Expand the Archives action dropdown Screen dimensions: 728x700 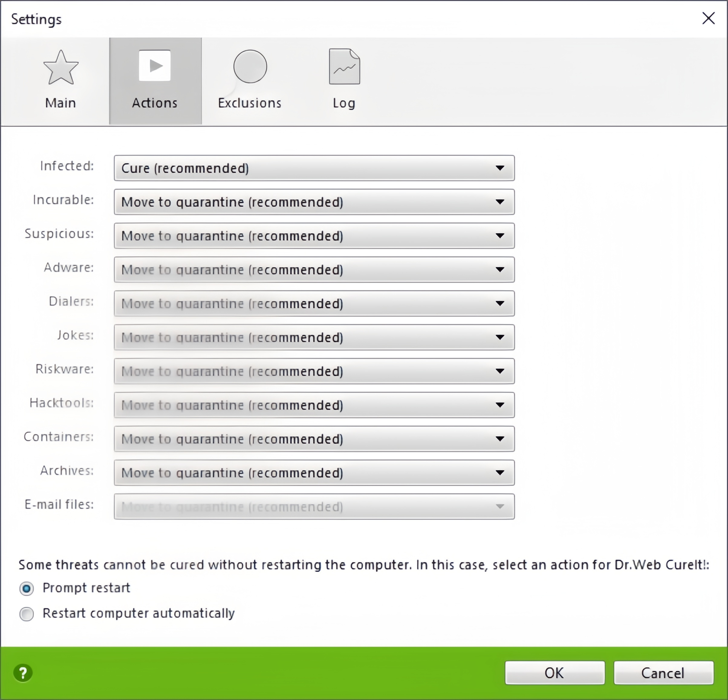[314, 472]
